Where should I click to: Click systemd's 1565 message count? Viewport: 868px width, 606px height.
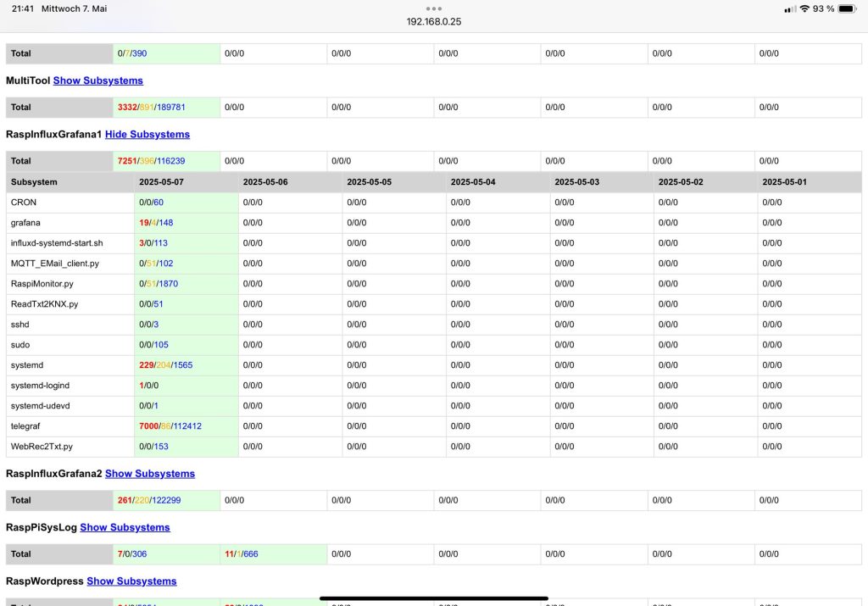[x=183, y=365]
